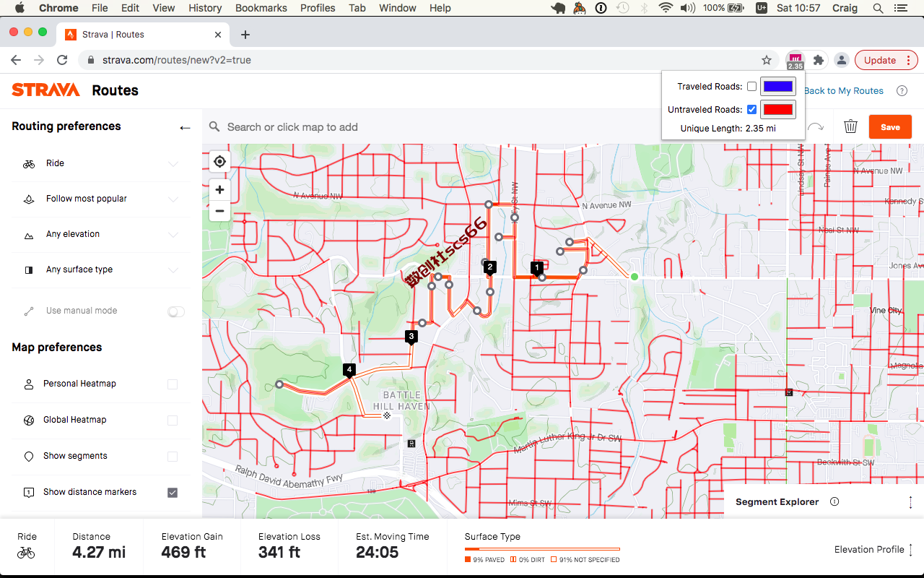924x578 pixels.
Task: Click the Show segments pin icon
Action: (x=29, y=457)
